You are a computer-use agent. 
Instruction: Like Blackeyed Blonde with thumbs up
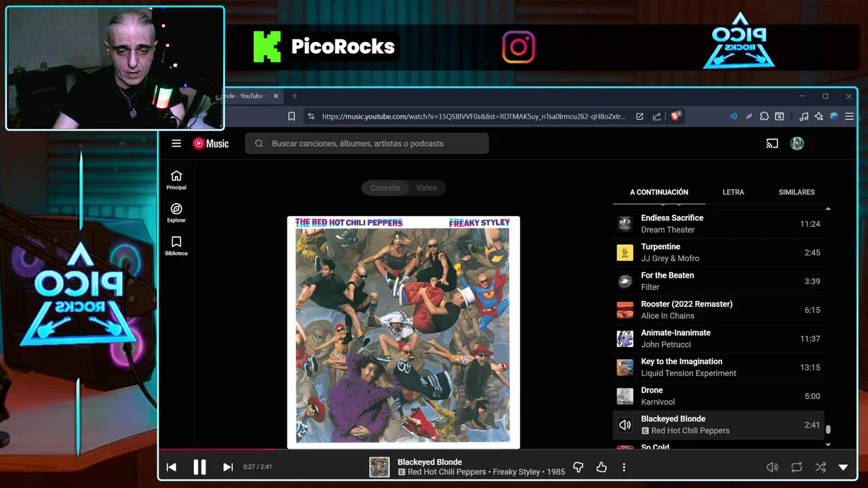(601, 467)
